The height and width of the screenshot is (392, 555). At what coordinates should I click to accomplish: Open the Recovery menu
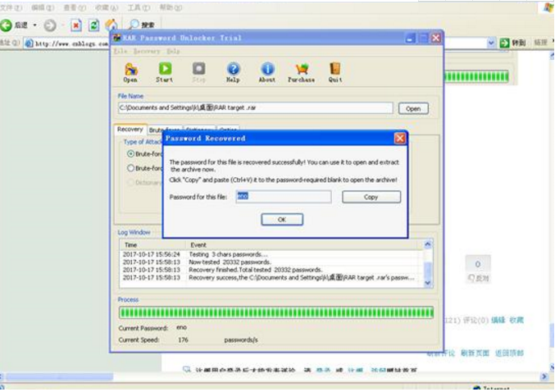coord(147,51)
